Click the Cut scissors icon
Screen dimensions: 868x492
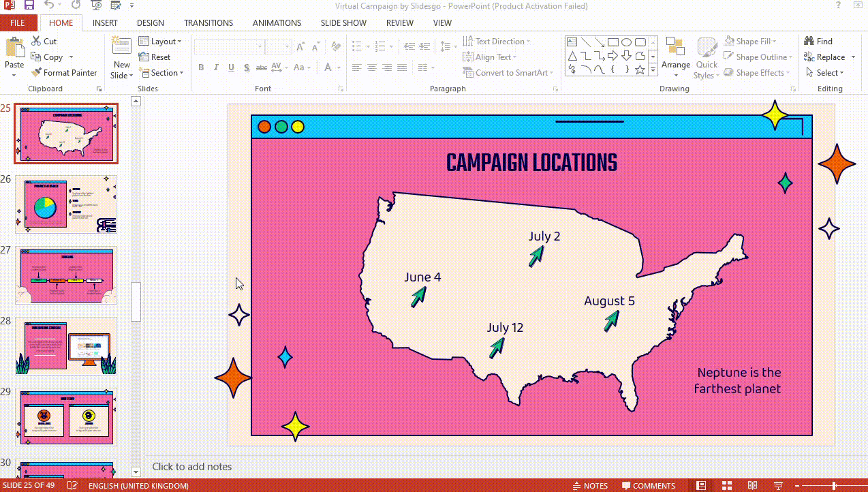pos(36,42)
